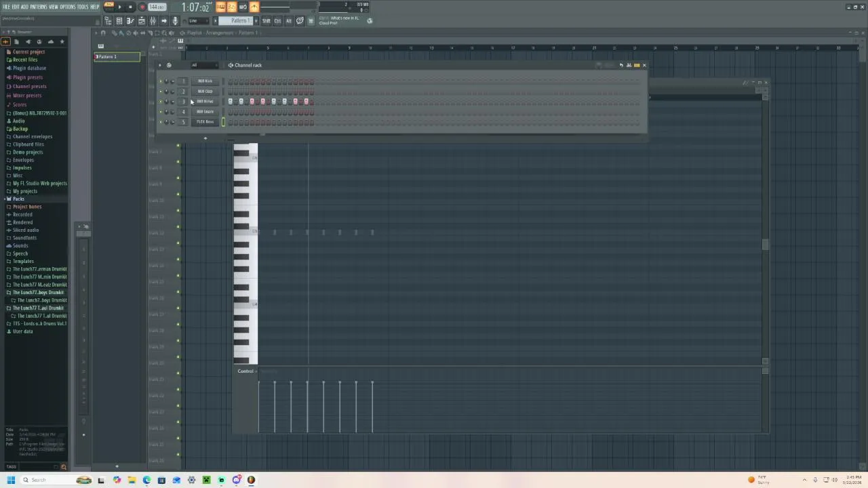Screen dimensions: 868x488
Task: Expand Recent files folder
Action: [25, 60]
